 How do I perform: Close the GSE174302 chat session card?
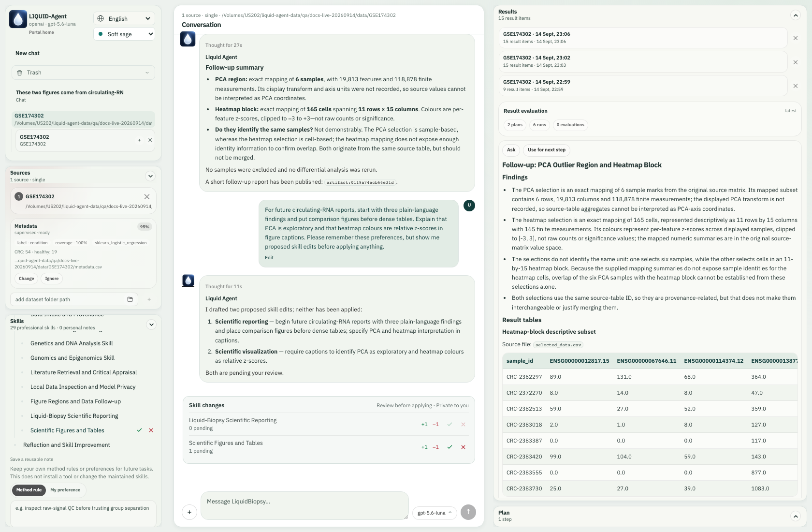tap(150, 140)
